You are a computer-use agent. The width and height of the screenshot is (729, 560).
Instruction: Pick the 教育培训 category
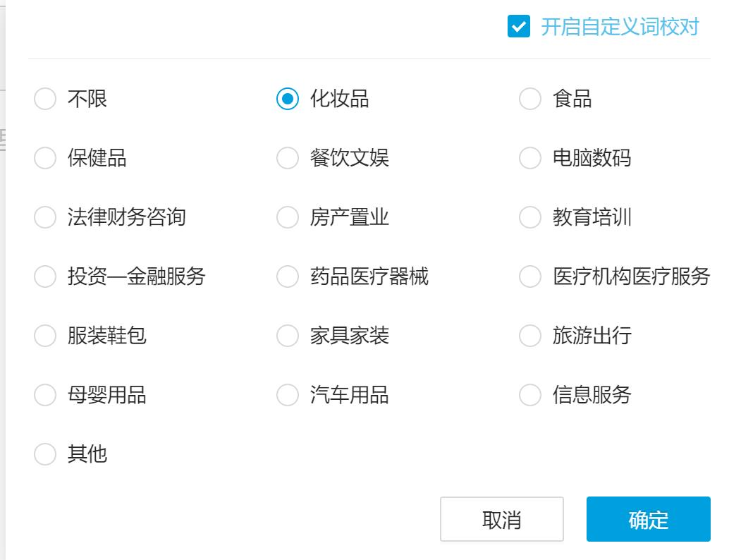(x=529, y=217)
